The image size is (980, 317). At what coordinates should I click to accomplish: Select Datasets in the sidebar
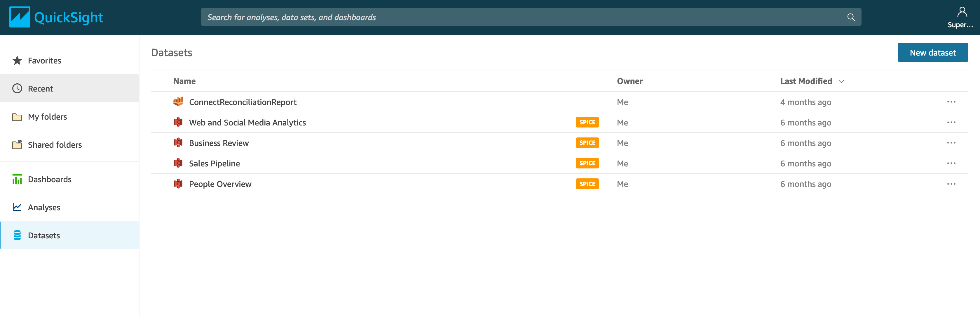click(x=44, y=235)
